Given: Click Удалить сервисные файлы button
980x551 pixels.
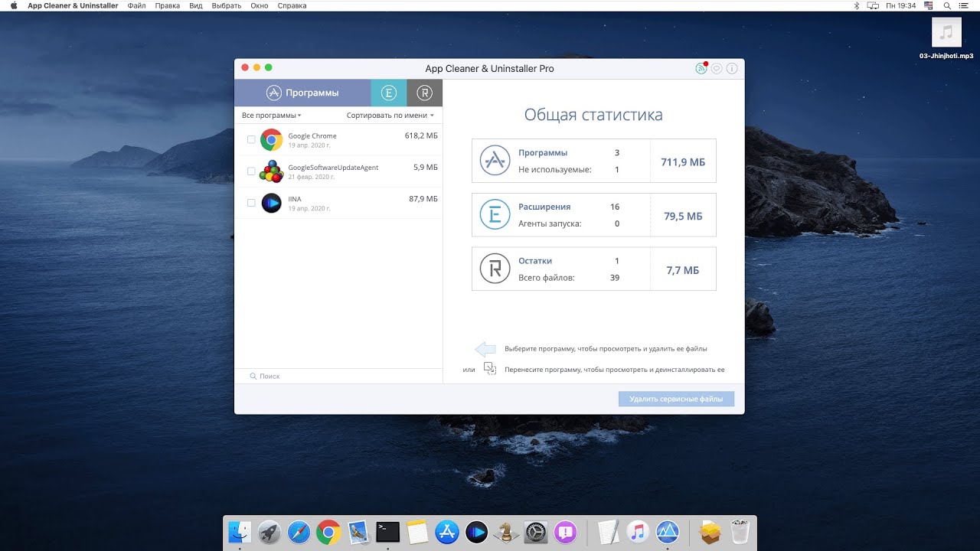Looking at the screenshot, I should point(676,399).
